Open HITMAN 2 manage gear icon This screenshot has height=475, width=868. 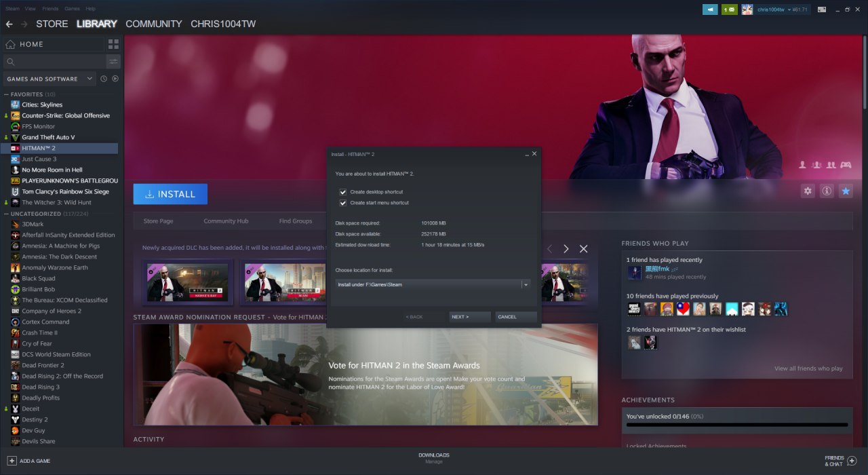[808, 191]
